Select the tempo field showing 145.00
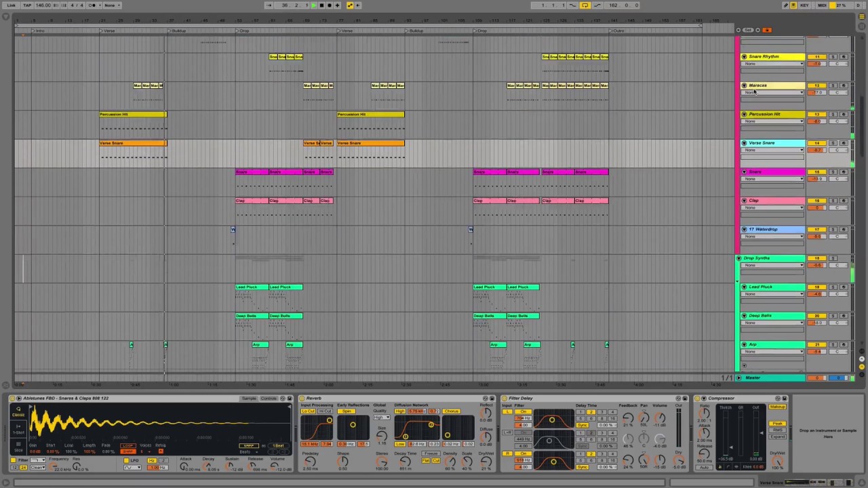 click(43, 5)
